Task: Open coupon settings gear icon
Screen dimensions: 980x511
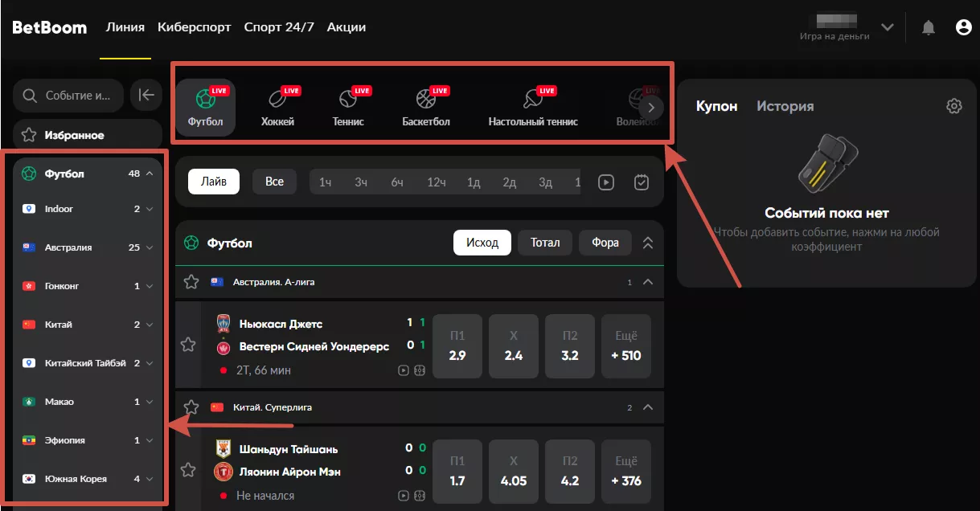Action: [953, 106]
